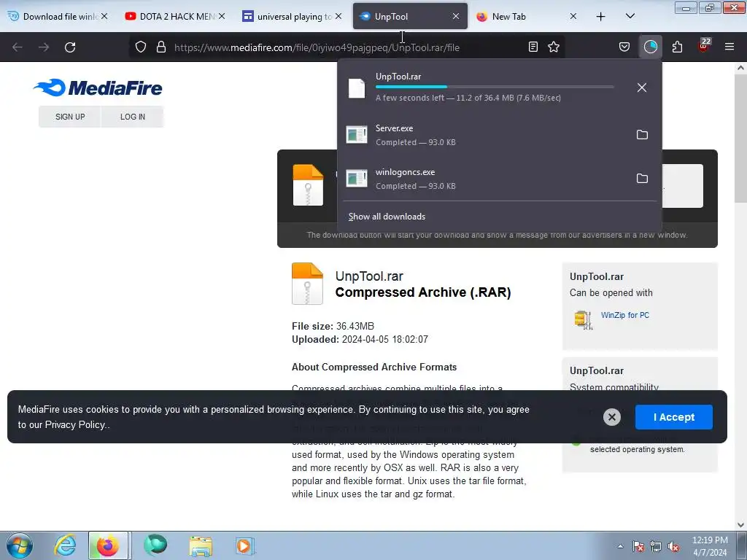This screenshot has height=560, width=747.
Task: Reload the current MediaFire page
Action: click(x=70, y=47)
